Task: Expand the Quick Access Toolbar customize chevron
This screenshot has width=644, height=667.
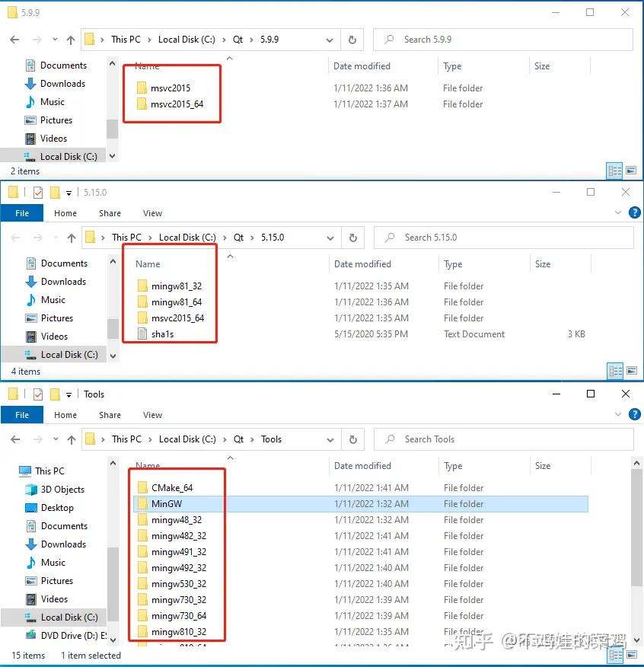Action: [67, 394]
